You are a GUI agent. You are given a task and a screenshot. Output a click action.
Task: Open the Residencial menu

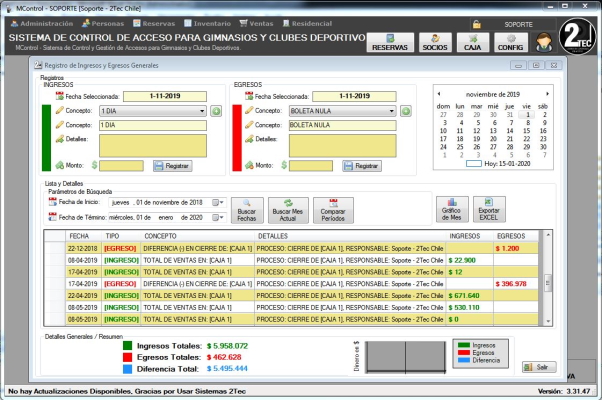coord(307,23)
